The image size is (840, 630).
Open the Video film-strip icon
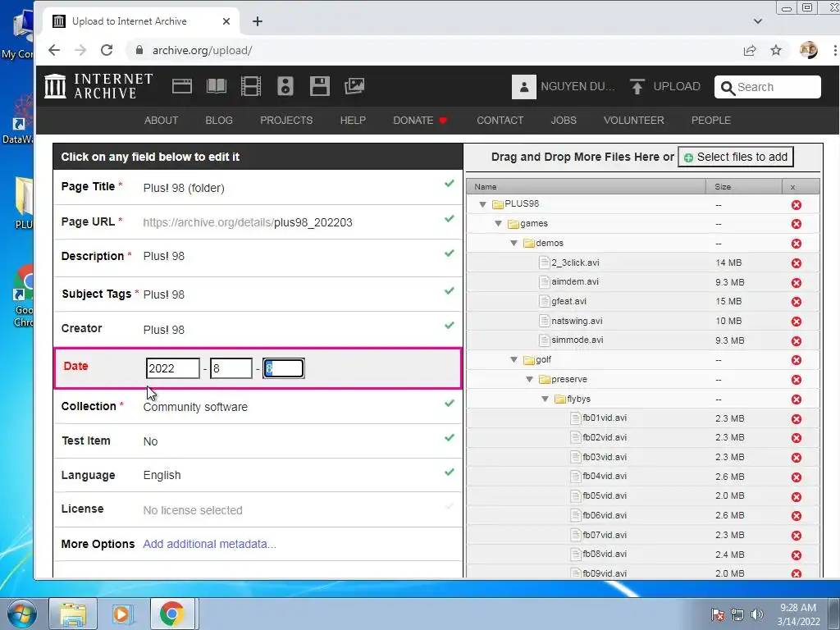pyautogui.click(x=251, y=85)
